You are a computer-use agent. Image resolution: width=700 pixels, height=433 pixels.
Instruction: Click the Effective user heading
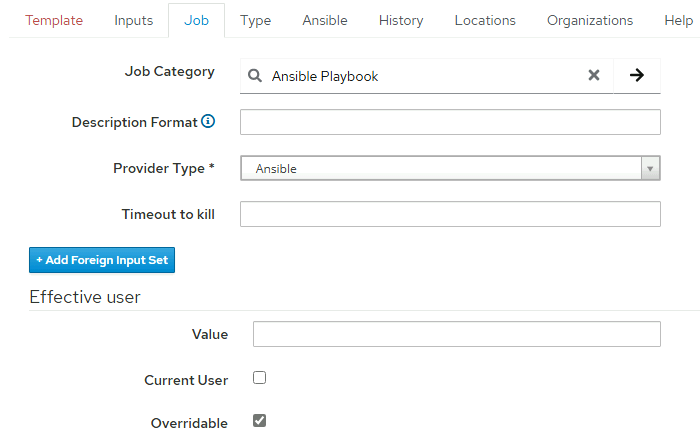tap(85, 297)
